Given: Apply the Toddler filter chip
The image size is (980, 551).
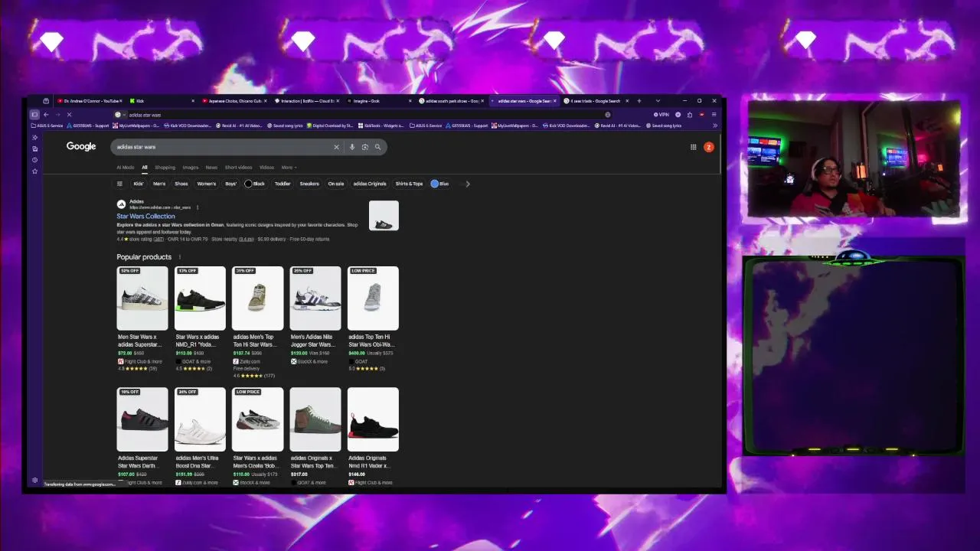Looking at the screenshot, I should (283, 184).
